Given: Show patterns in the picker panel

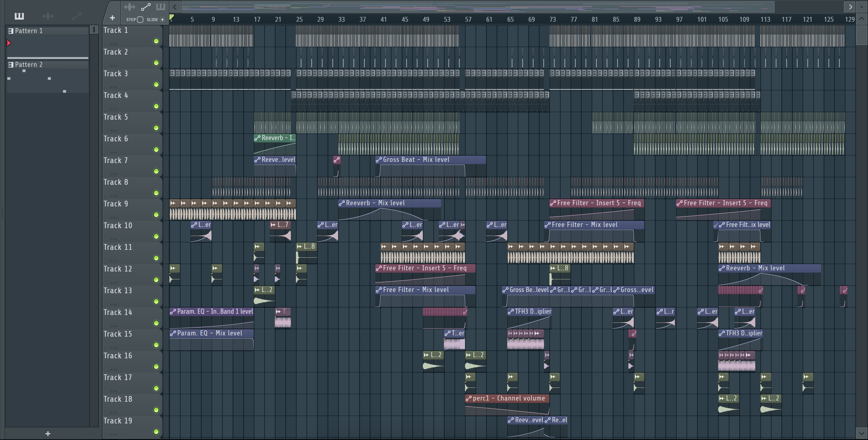Looking at the screenshot, I should pyautogui.click(x=19, y=16).
